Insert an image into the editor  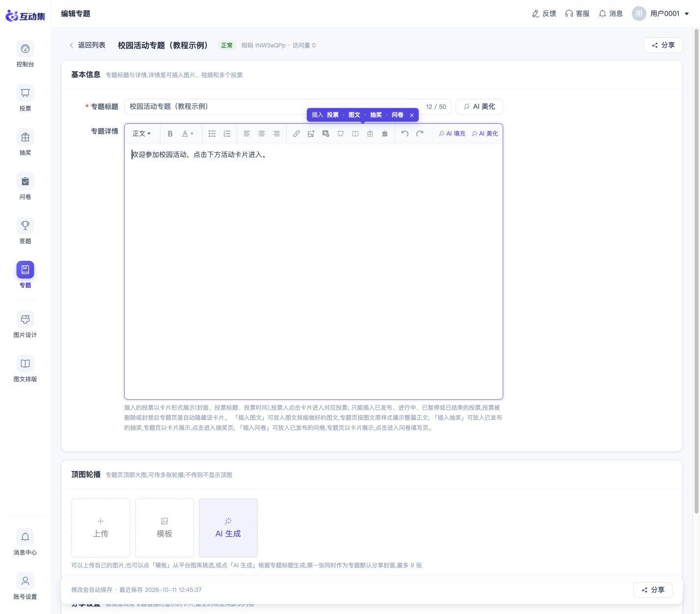(311, 134)
